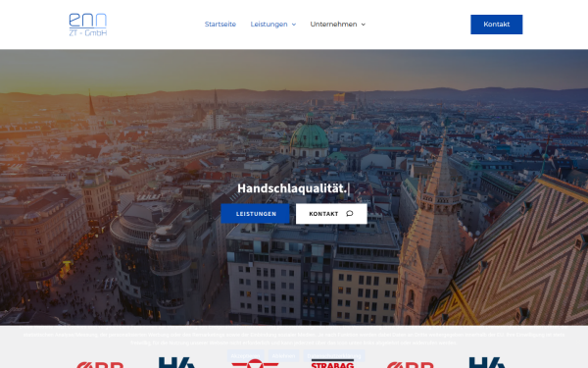
Task: Click the ENN ZT-GmbH logo
Action: [88, 25]
